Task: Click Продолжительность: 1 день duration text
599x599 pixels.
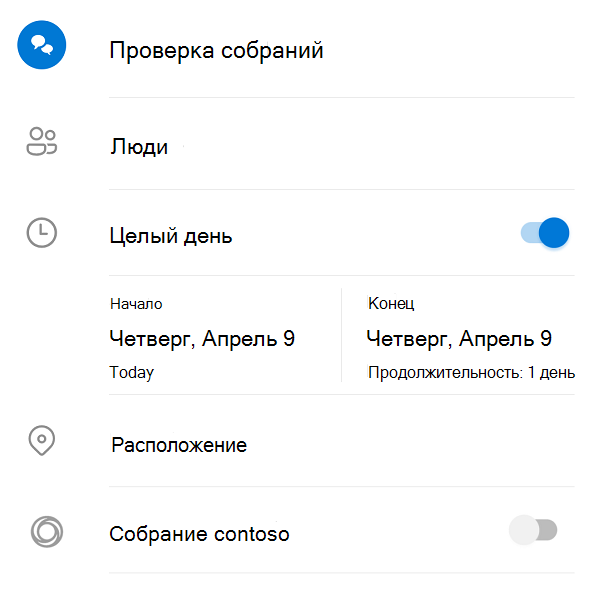Action: click(471, 372)
